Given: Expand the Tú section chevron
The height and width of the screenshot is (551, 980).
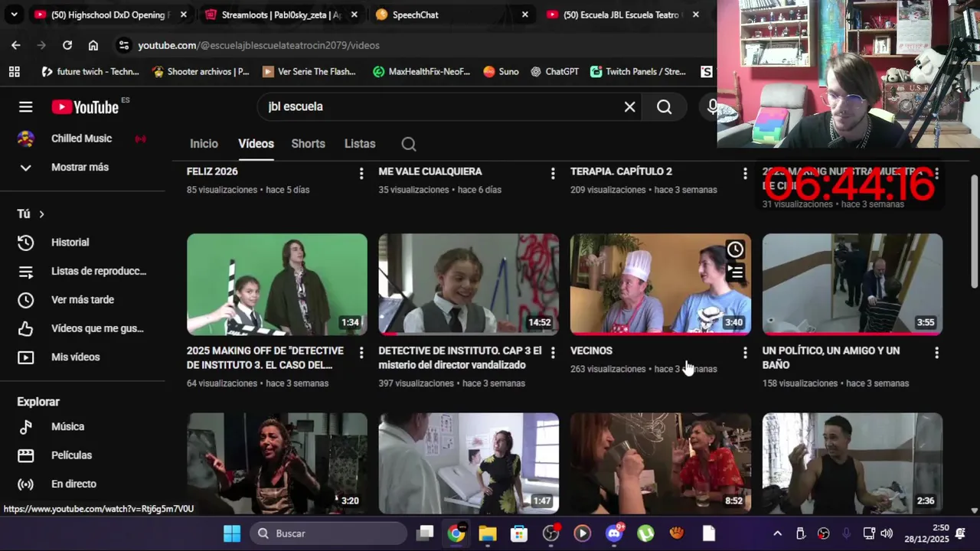Looking at the screenshot, I should [41, 214].
